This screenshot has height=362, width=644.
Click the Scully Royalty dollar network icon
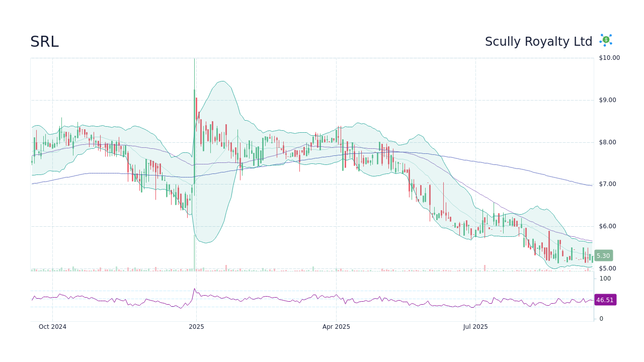point(605,40)
